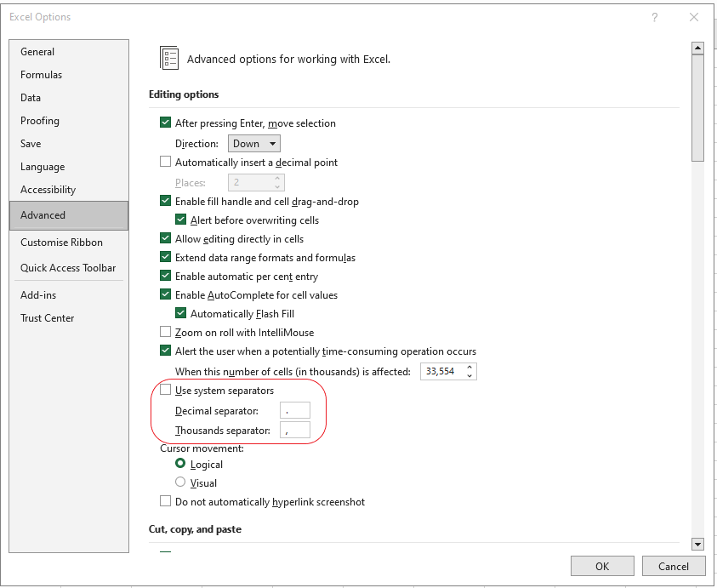The height and width of the screenshot is (588, 717).
Task: Disable Enable automatic per cent entry
Action: pos(165,276)
